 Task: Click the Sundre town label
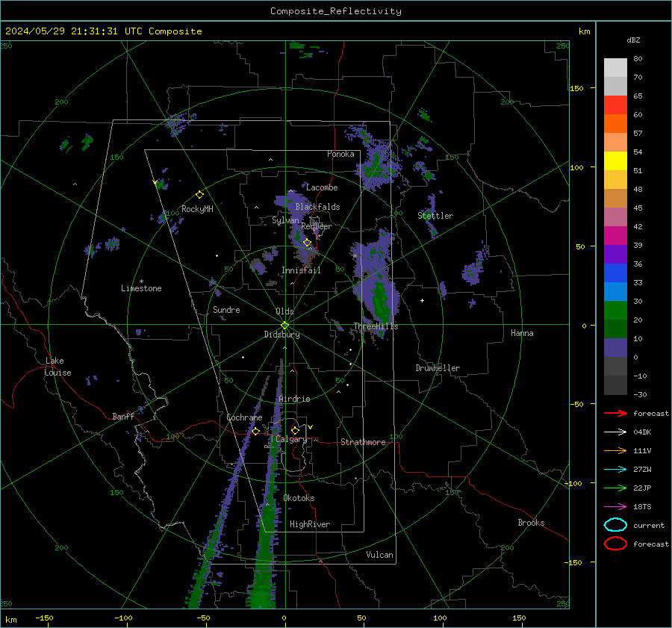pos(226,310)
